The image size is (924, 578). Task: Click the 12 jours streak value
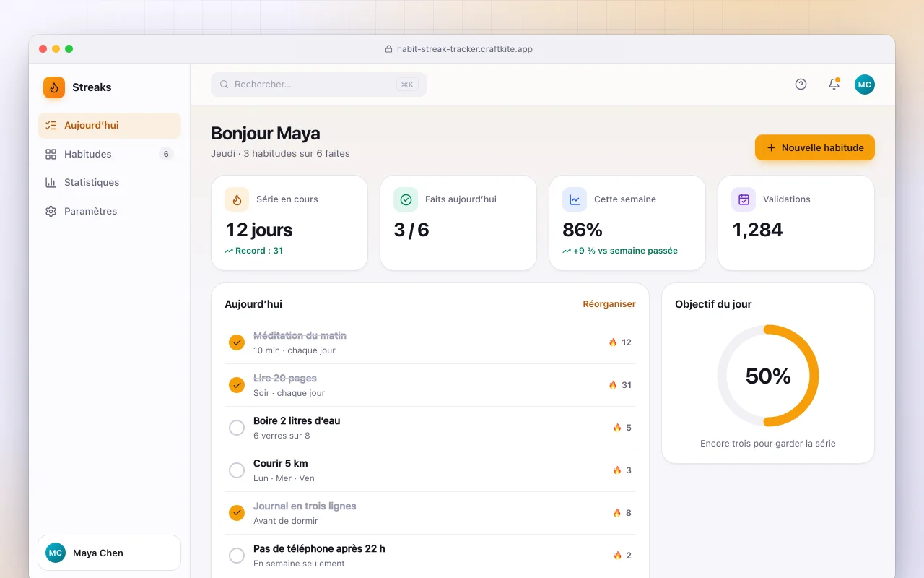pyautogui.click(x=259, y=230)
